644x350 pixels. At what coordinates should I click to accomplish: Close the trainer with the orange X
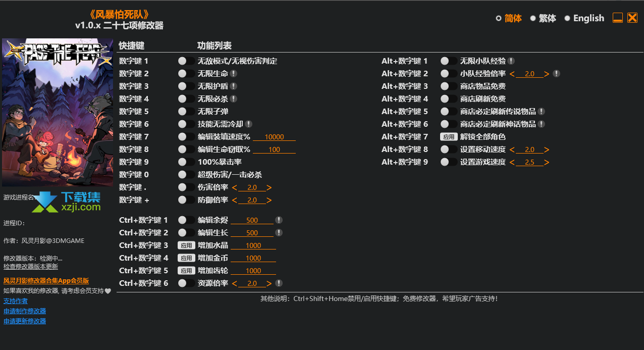pos(632,18)
